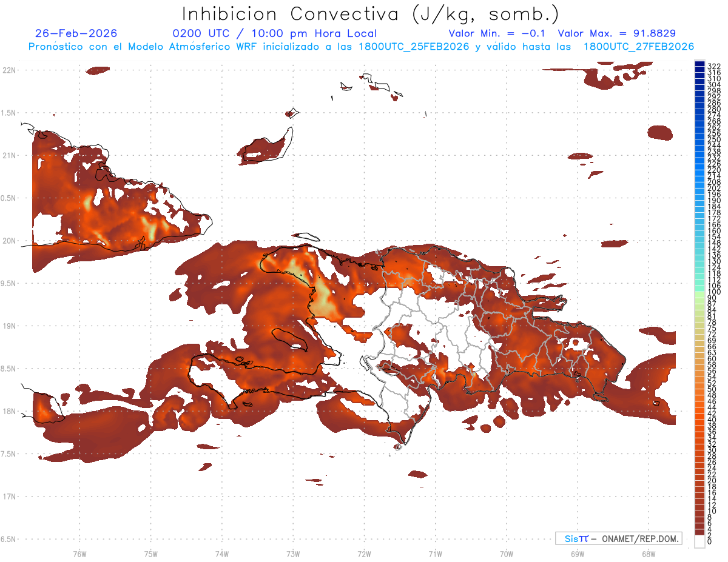
Task: Select the "9.5N" latitude tick label
Action: [9, 283]
